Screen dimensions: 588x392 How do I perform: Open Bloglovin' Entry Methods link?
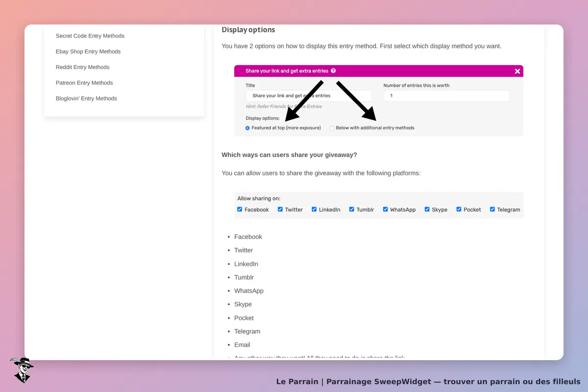[x=86, y=98]
